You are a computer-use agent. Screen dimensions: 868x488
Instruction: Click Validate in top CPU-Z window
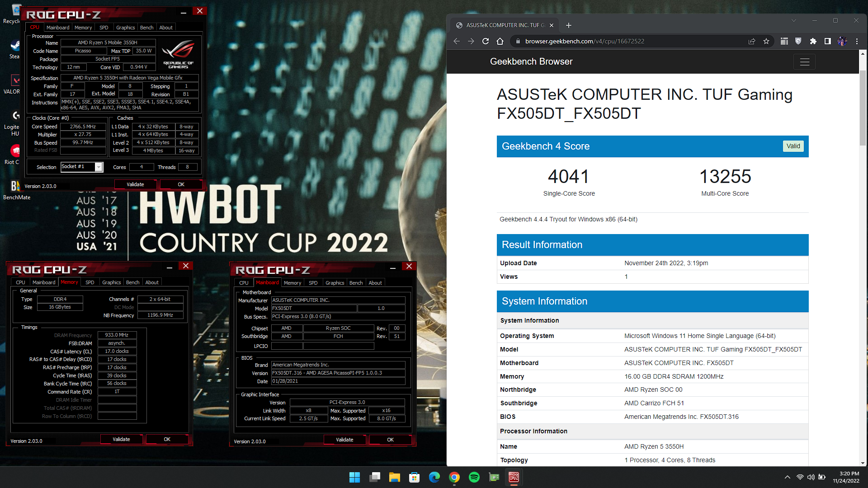135,184
